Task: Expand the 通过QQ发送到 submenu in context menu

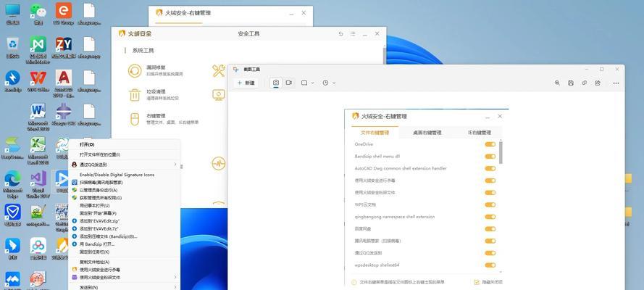Action: click(175, 165)
